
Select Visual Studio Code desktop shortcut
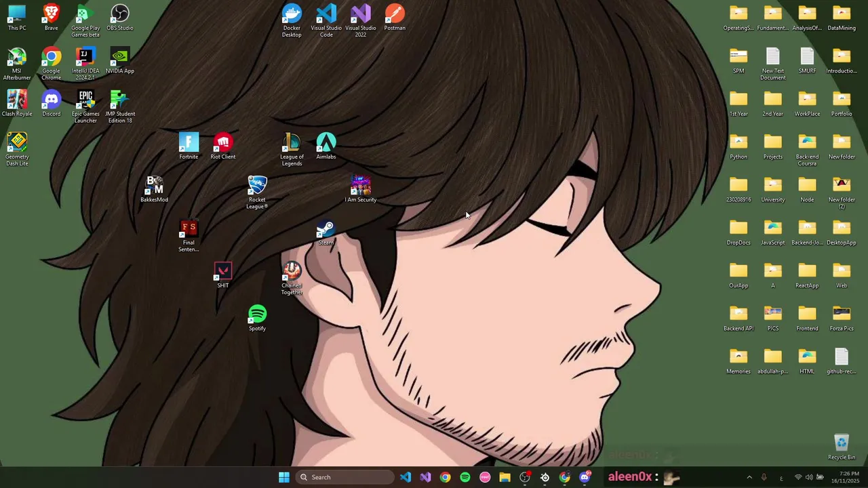point(326,21)
